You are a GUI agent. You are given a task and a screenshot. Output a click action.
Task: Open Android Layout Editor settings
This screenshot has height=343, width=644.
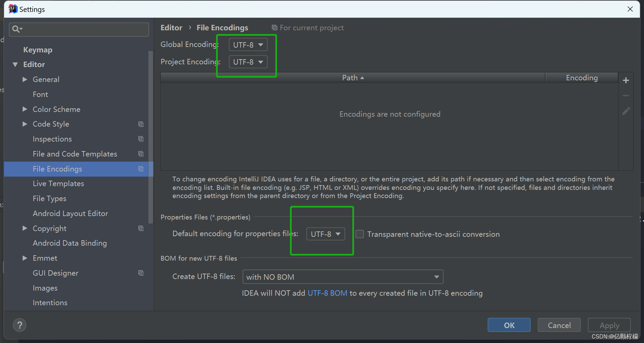pos(70,213)
